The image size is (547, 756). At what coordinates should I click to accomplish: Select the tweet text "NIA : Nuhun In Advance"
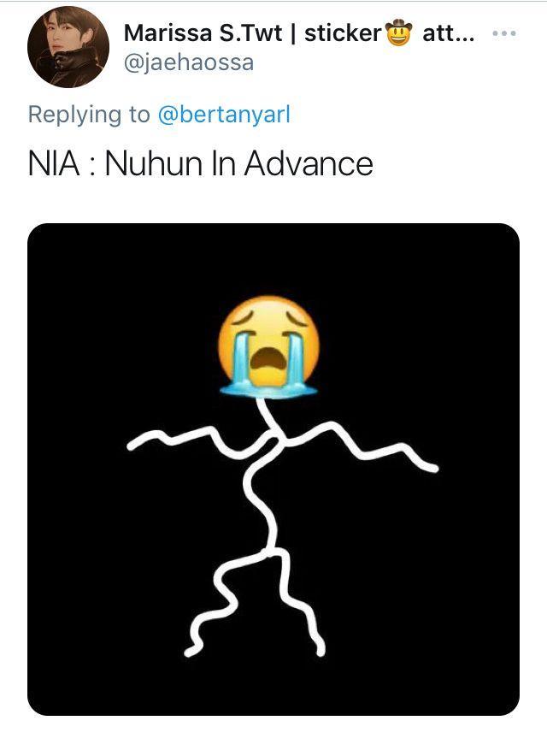(201, 163)
